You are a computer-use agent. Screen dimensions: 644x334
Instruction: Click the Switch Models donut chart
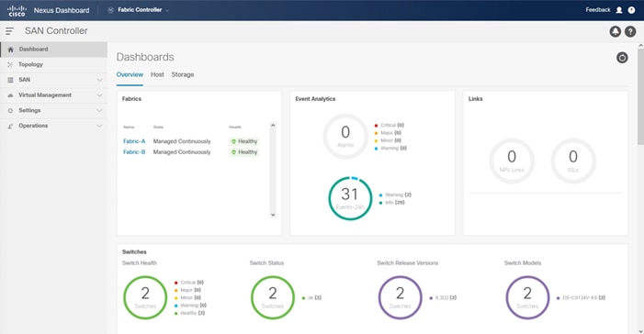click(527, 297)
